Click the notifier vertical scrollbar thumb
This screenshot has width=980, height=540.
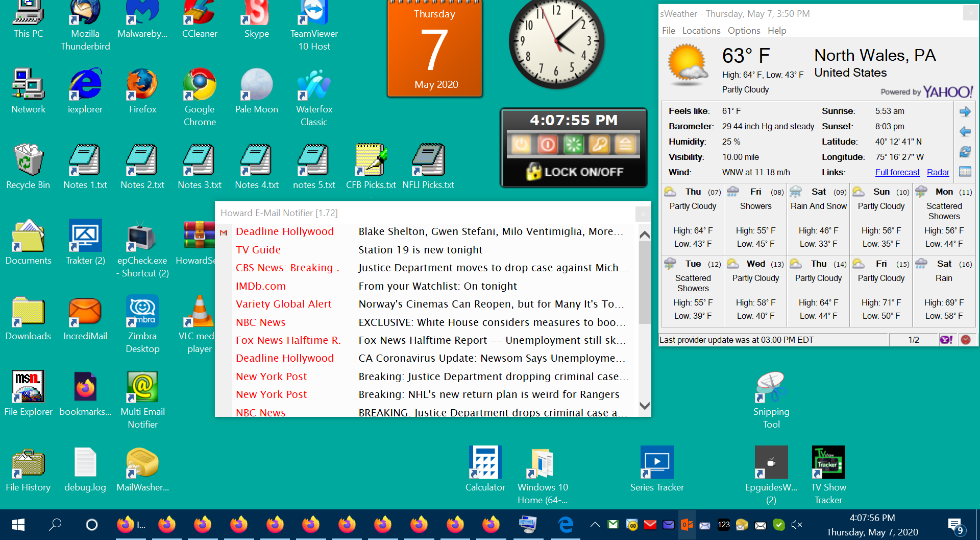tap(645, 283)
